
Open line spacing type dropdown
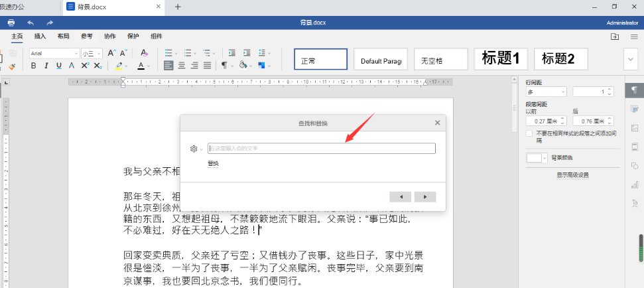point(547,92)
